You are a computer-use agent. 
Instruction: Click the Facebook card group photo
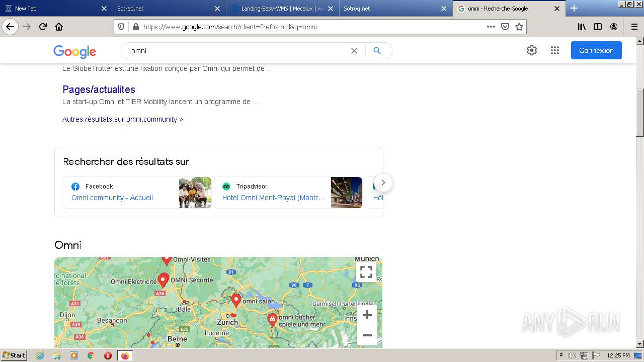point(195,193)
